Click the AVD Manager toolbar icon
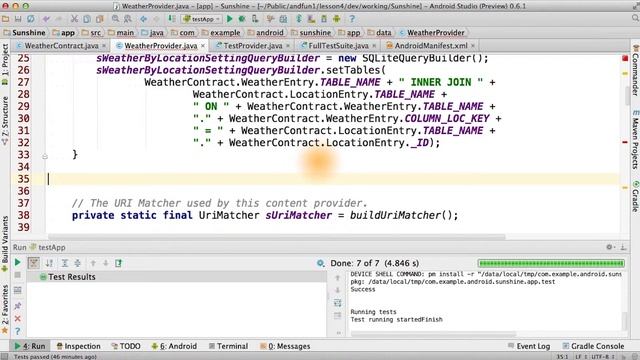Image resolution: width=640 pixels, height=360 pixels. (311, 19)
